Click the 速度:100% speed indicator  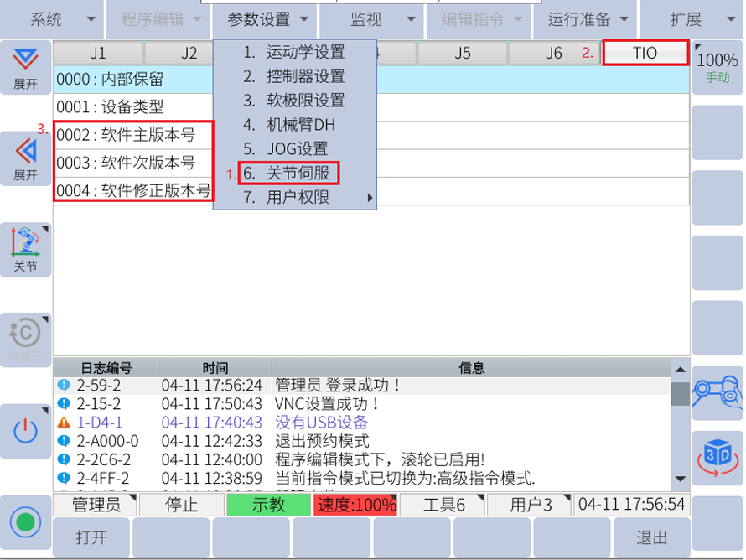coord(355,505)
